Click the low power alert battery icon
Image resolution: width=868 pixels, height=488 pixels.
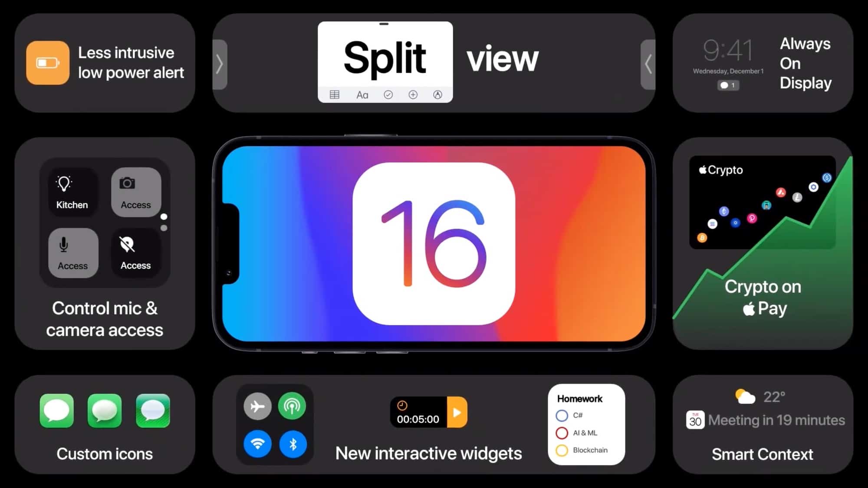pos(48,62)
